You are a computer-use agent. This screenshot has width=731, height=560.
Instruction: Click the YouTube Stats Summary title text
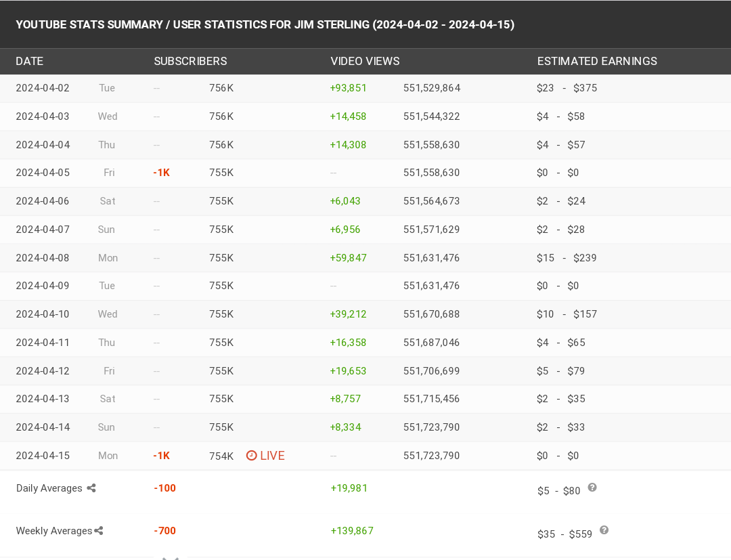[265, 24]
